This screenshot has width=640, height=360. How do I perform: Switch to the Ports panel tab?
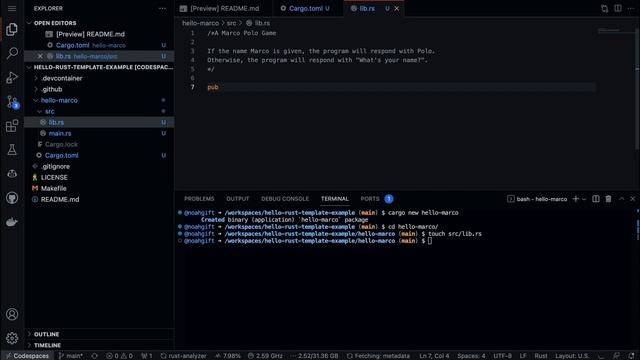[370, 199]
